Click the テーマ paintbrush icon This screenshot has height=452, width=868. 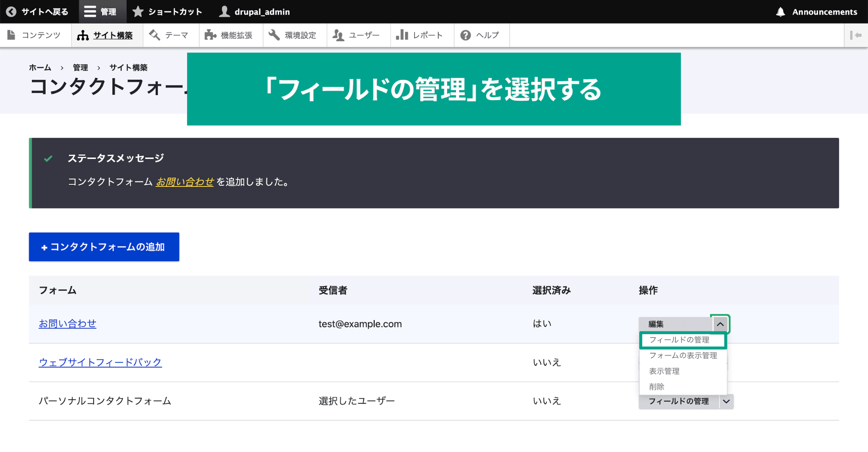click(154, 35)
